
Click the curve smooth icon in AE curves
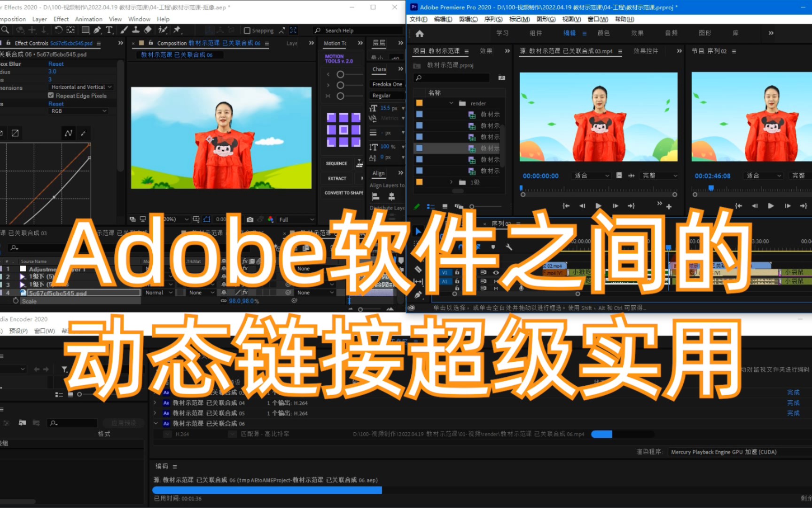69,133
